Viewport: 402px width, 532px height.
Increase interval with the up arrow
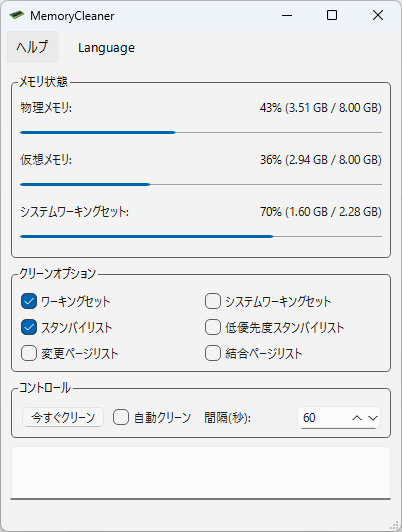point(357,418)
